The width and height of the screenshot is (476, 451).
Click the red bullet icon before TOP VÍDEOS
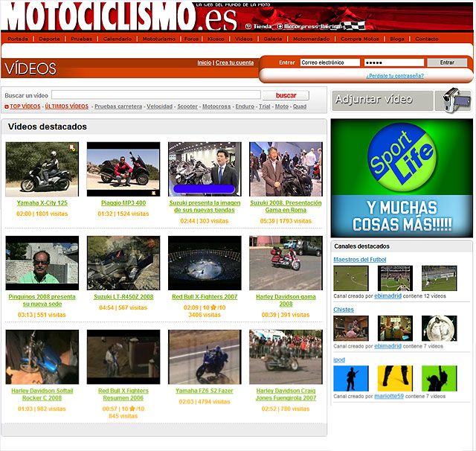(x=7, y=106)
